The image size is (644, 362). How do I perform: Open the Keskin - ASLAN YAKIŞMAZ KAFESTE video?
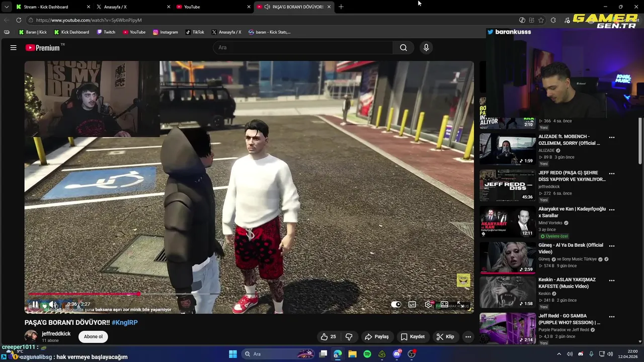tap(507, 292)
